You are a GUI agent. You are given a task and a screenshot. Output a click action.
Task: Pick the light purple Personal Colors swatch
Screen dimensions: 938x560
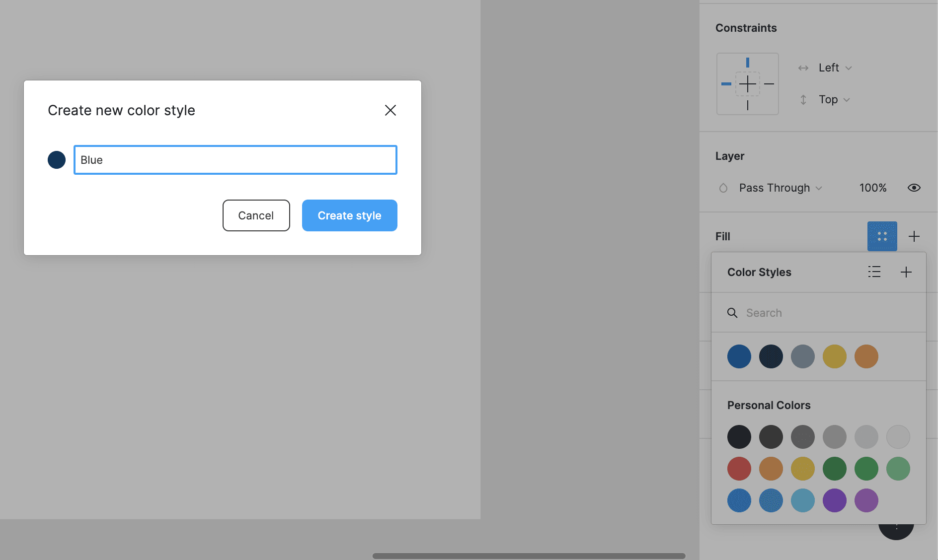[866, 500]
